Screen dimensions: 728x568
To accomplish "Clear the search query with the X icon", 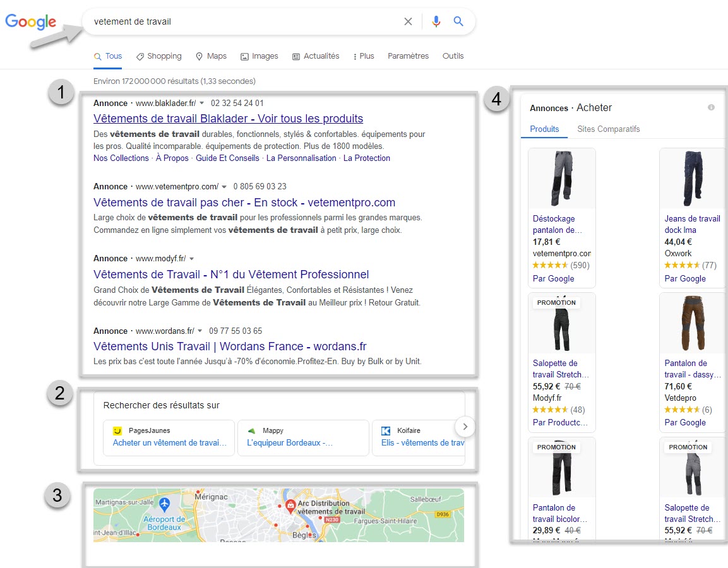I will [x=408, y=21].
